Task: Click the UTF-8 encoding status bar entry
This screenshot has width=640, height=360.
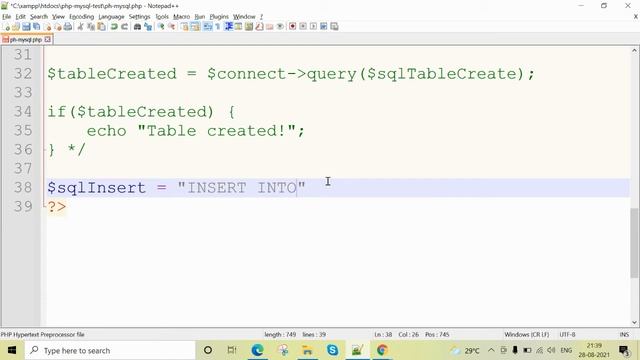Action: pyautogui.click(x=567, y=335)
